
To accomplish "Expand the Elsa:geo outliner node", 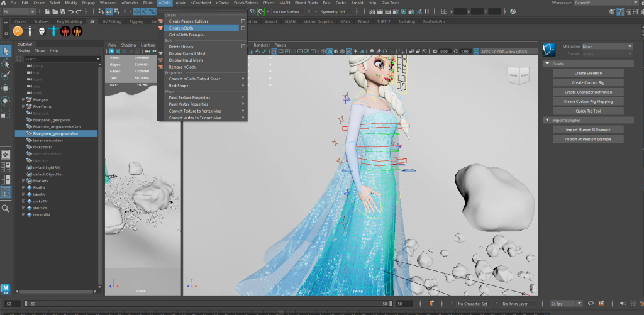I will coord(24,100).
